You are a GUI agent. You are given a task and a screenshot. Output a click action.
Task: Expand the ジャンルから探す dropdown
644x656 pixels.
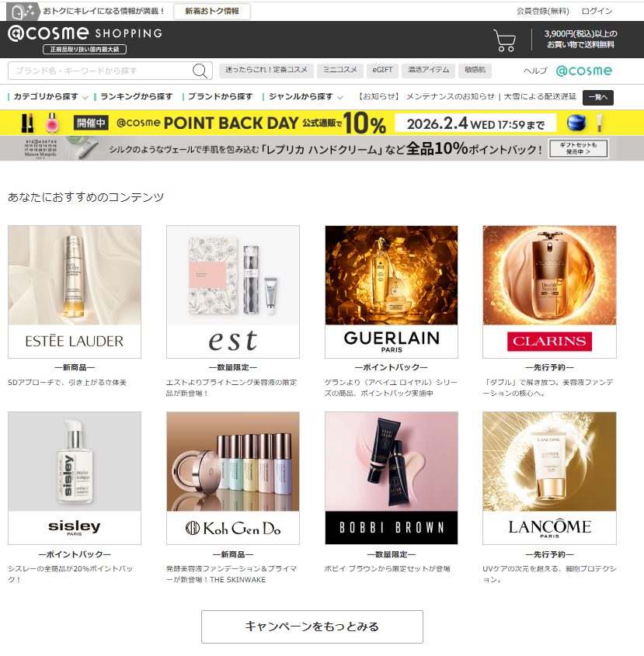305,96
